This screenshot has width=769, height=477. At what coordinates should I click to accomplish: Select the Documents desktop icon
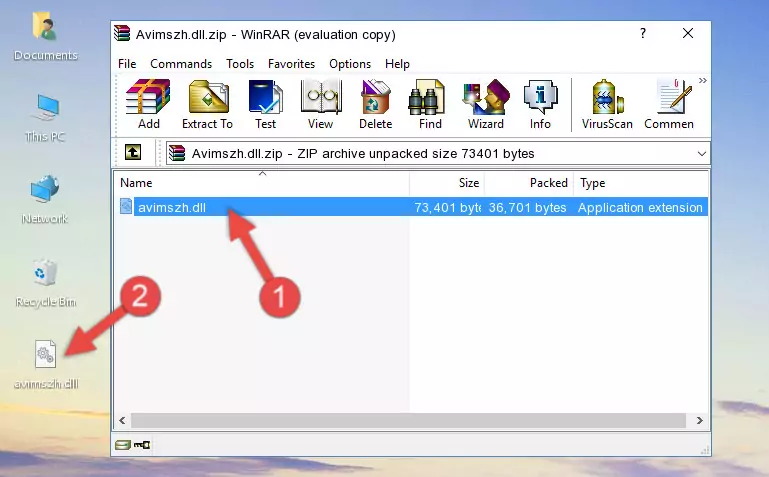(x=46, y=37)
